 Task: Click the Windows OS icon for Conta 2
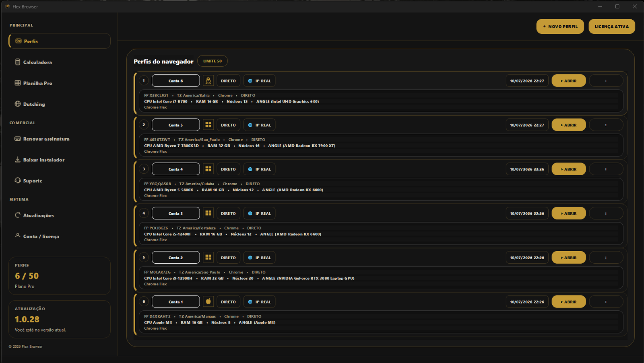pyautogui.click(x=208, y=258)
